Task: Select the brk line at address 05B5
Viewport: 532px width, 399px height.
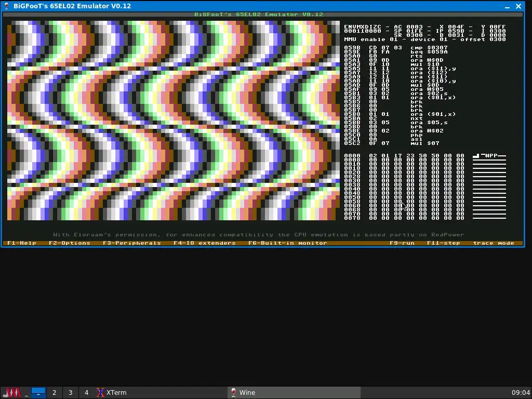Action: (383, 101)
